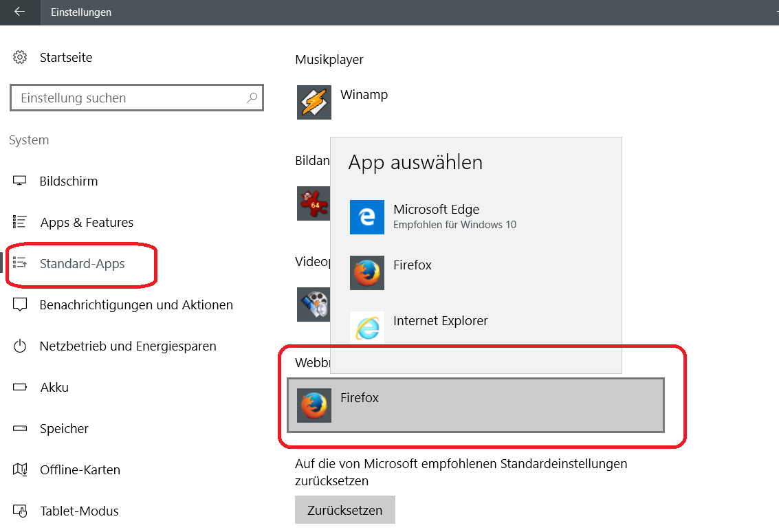The image size is (779, 532).
Task: Click the Zurücksetzen button
Action: point(345,509)
